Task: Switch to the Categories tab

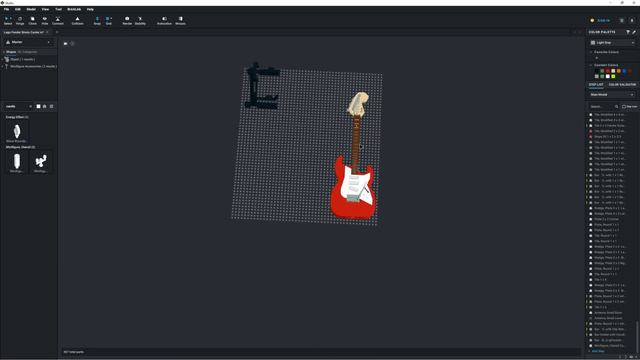Action: point(29,52)
